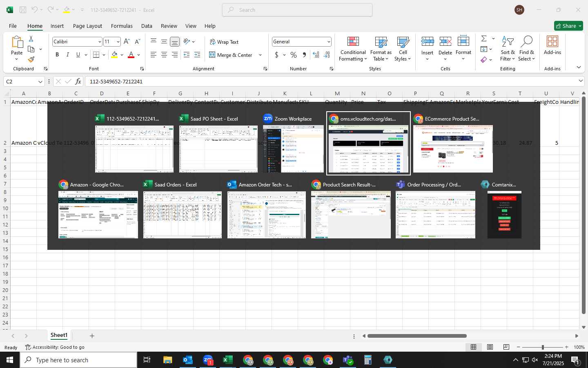Click Decrease Decimal icon
Image resolution: width=588 pixels, height=368 pixels.
(x=327, y=55)
